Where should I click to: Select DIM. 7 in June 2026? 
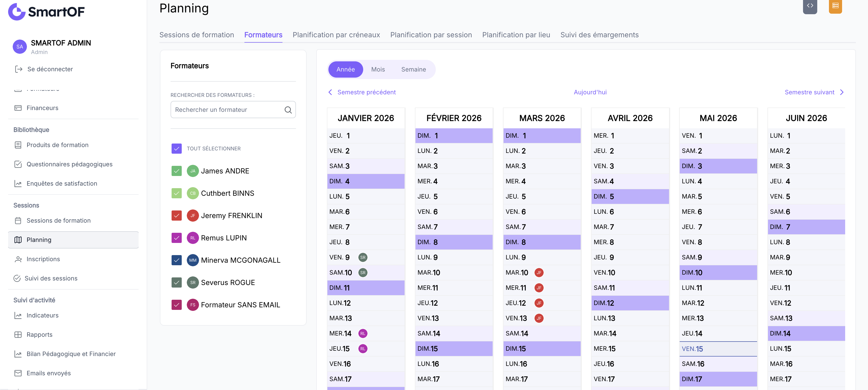(x=806, y=227)
